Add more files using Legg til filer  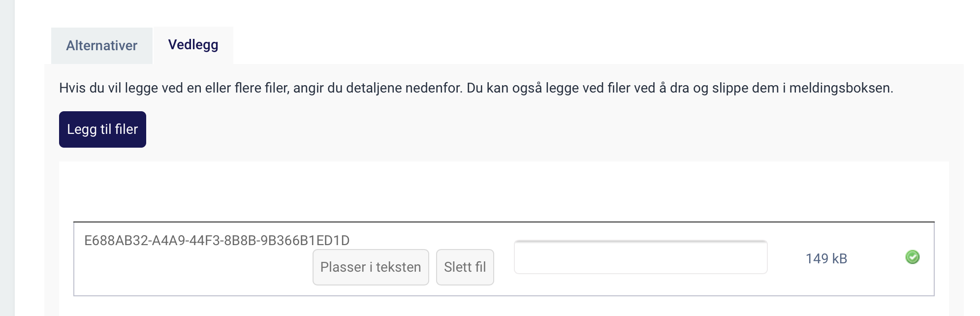pyautogui.click(x=102, y=129)
